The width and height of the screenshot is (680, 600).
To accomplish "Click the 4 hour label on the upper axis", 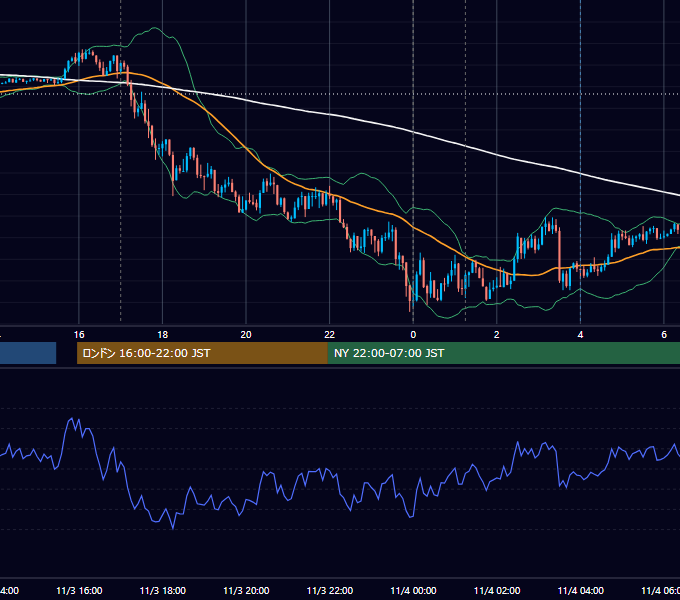I will tap(580, 335).
